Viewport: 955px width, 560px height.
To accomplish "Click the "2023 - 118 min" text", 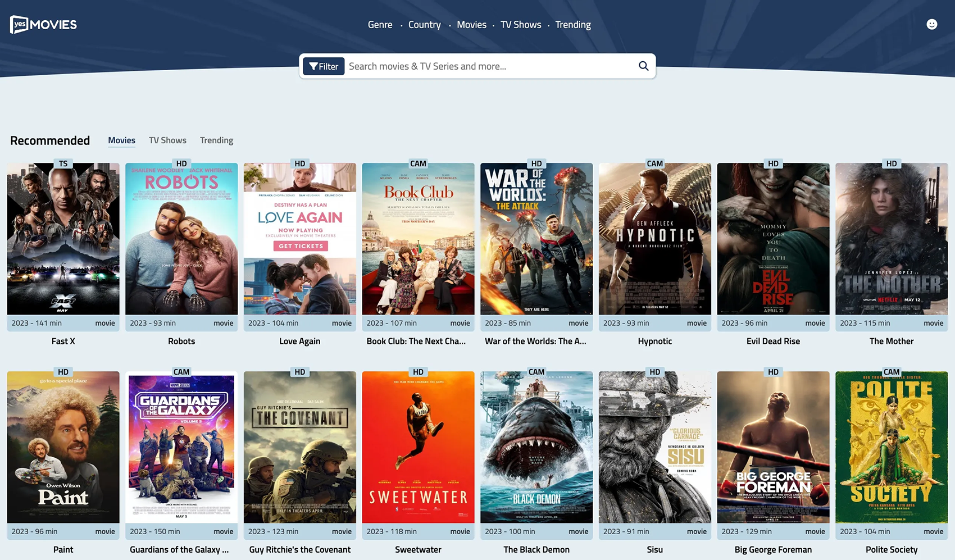I will click(x=392, y=531).
